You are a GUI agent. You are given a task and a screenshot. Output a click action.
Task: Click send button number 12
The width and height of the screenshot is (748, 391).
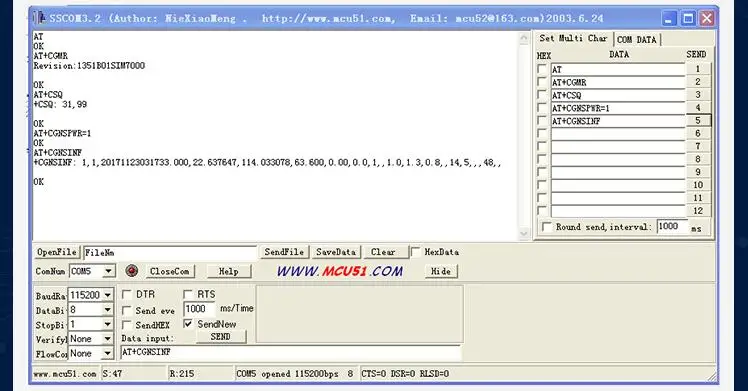pyautogui.click(x=697, y=210)
